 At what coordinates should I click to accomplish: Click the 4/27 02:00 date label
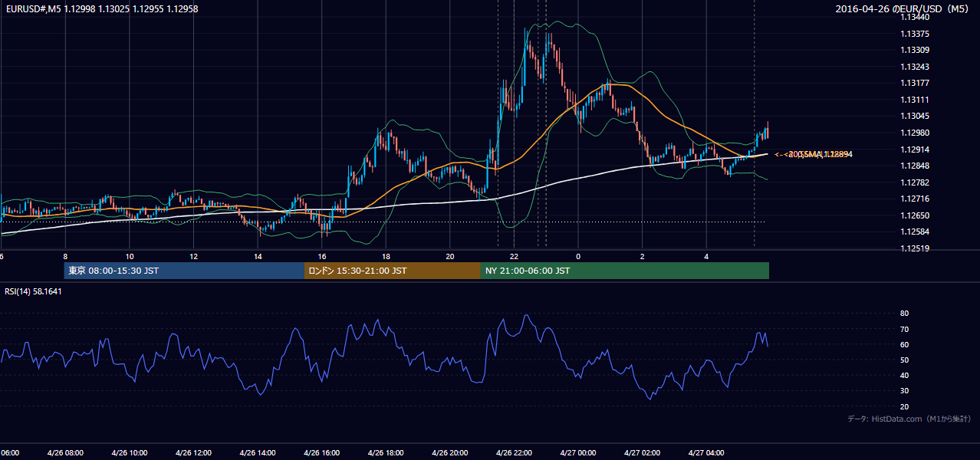642,452
